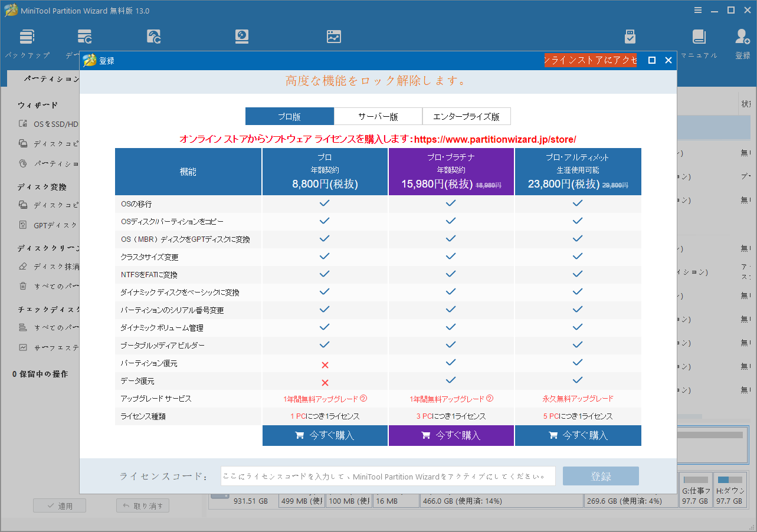Click the bootable media USB icon

coord(630,37)
